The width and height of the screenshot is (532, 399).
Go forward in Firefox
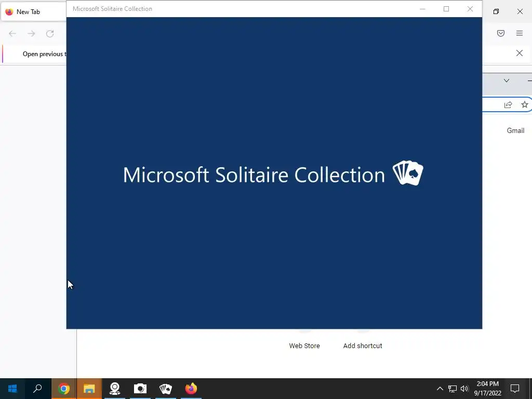31,33
